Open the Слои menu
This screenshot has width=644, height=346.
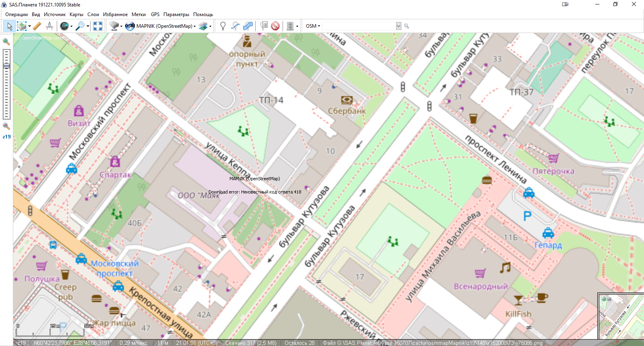93,14
